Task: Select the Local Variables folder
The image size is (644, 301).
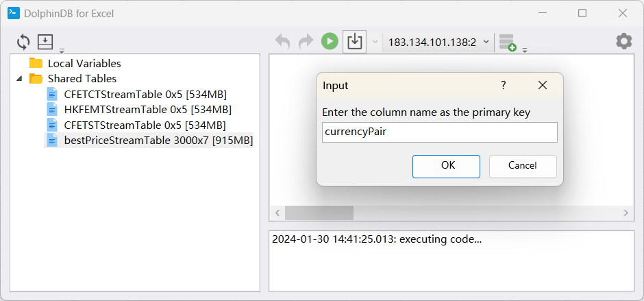Action: click(x=84, y=64)
